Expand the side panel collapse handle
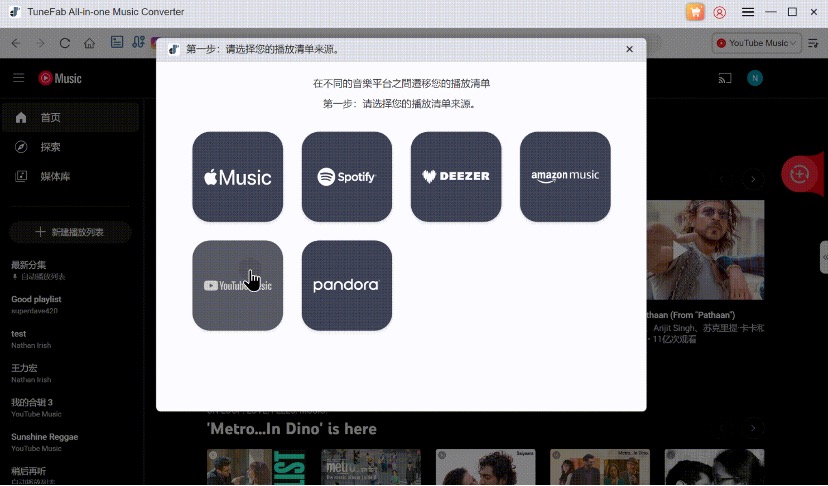Viewport: 828px width, 486px height. click(824, 257)
